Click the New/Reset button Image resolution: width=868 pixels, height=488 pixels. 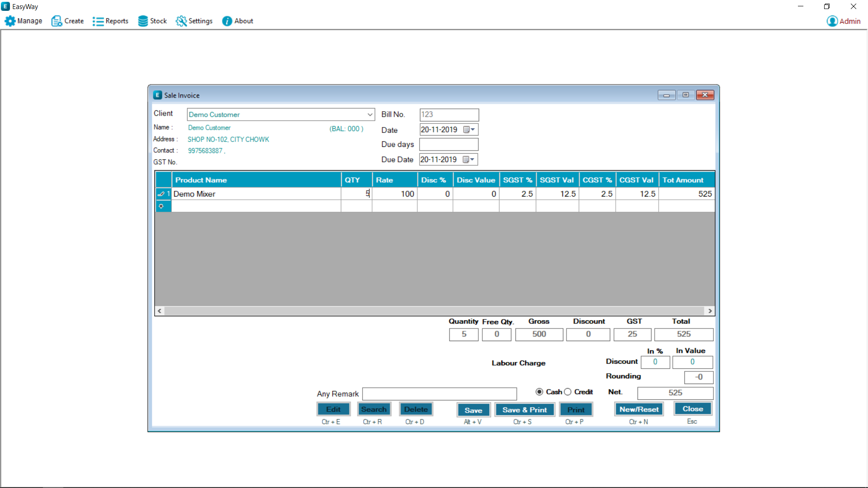(639, 409)
